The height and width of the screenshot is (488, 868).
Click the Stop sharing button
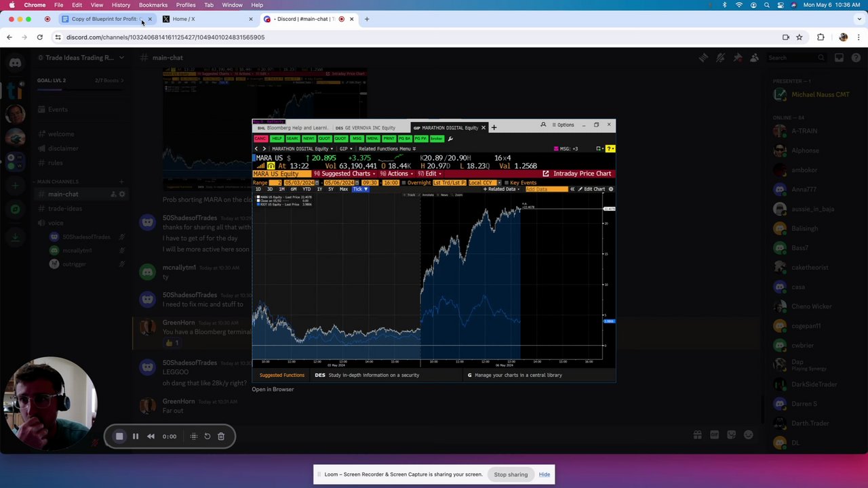click(x=511, y=474)
